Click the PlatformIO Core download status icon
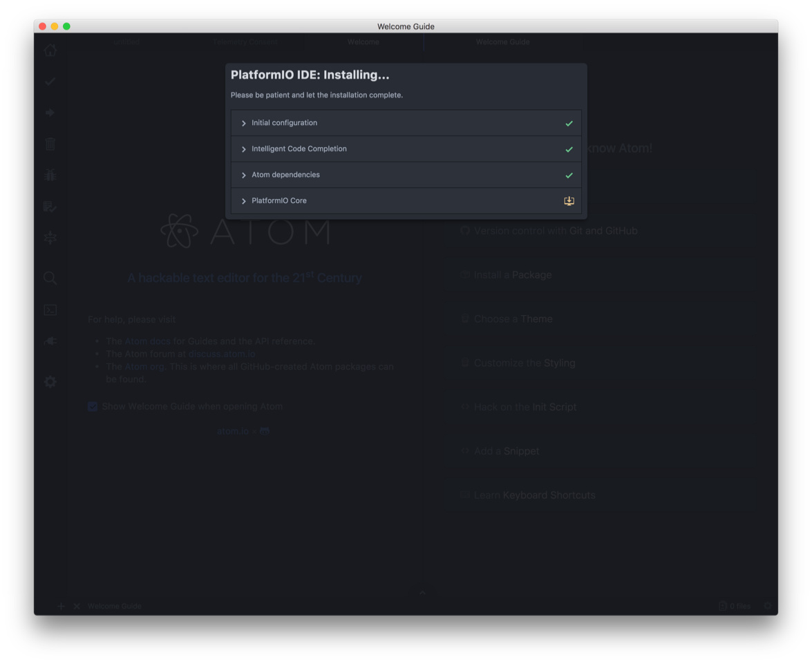This screenshot has width=812, height=664. (569, 201)
